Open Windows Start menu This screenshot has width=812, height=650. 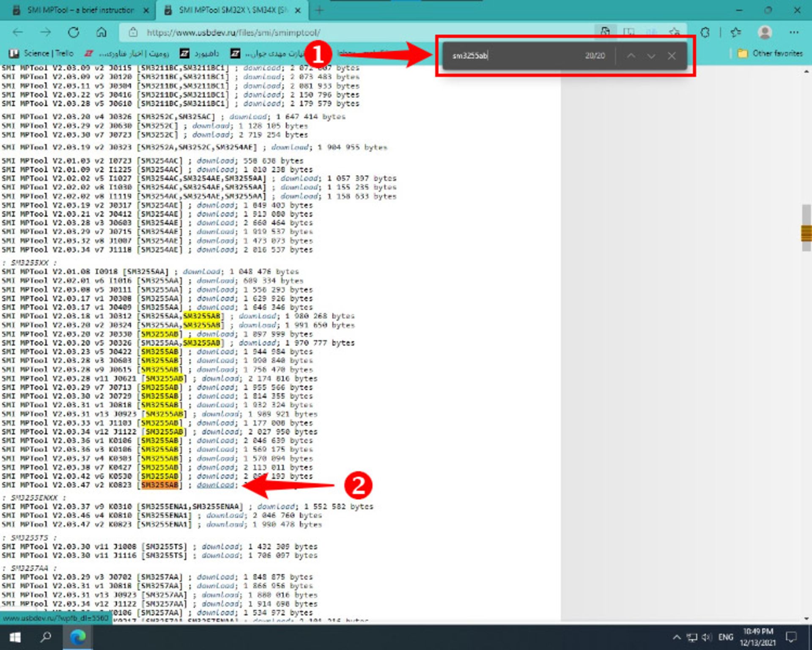pos(15,636)
